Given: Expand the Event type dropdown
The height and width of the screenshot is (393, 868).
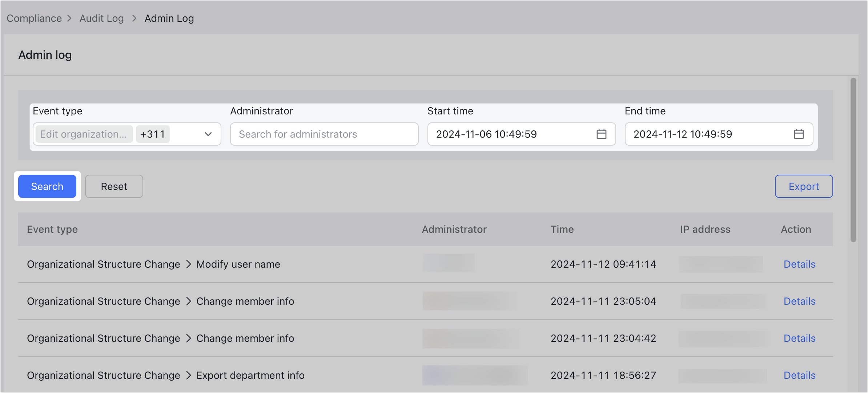Looking at the screenshot, I should [208, 134].
